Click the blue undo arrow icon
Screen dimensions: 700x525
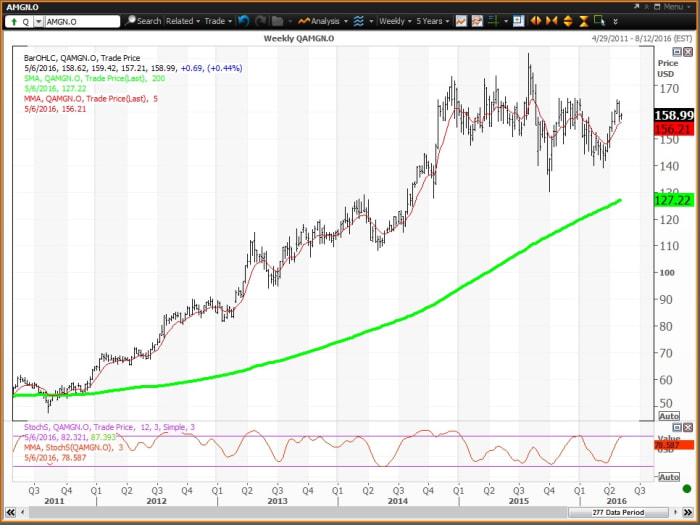[x=244, y=20]
